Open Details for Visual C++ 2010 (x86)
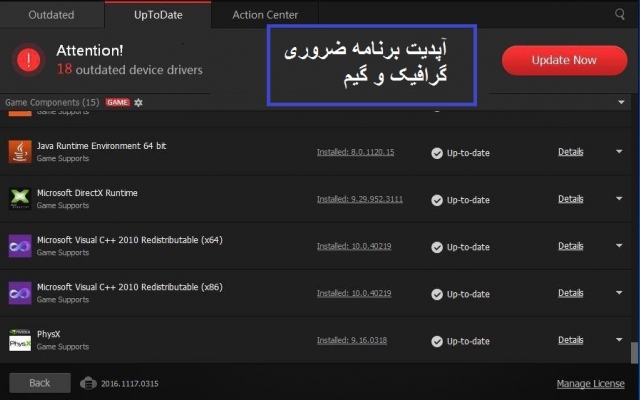The width and height of the screenshot is (640, 400). (x=571, y=293)
